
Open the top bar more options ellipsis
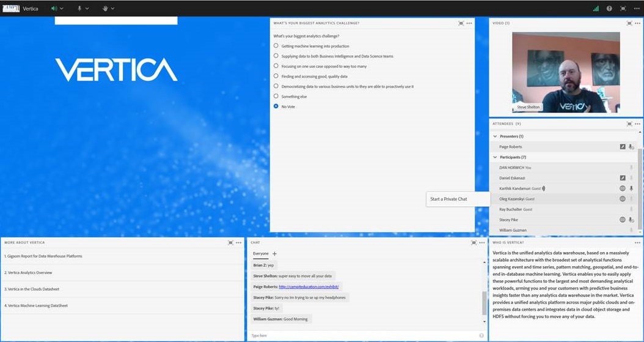(x=636, y=8)
